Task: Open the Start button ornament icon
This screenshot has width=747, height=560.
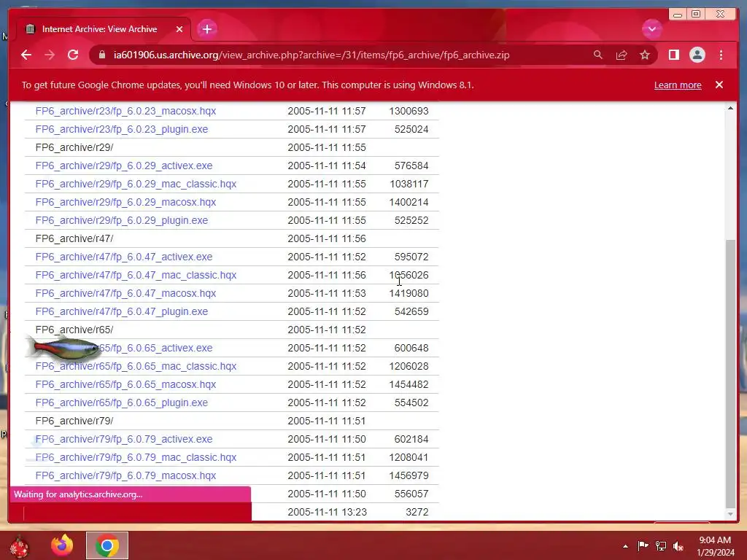Action: pyautogui.click(x=20, y=545)
